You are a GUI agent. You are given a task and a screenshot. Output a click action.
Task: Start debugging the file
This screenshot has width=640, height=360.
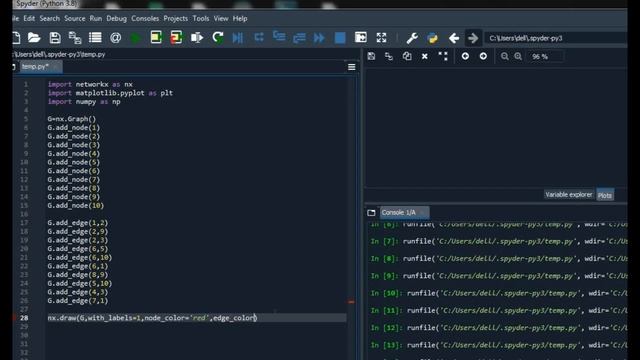coord(238,38)
